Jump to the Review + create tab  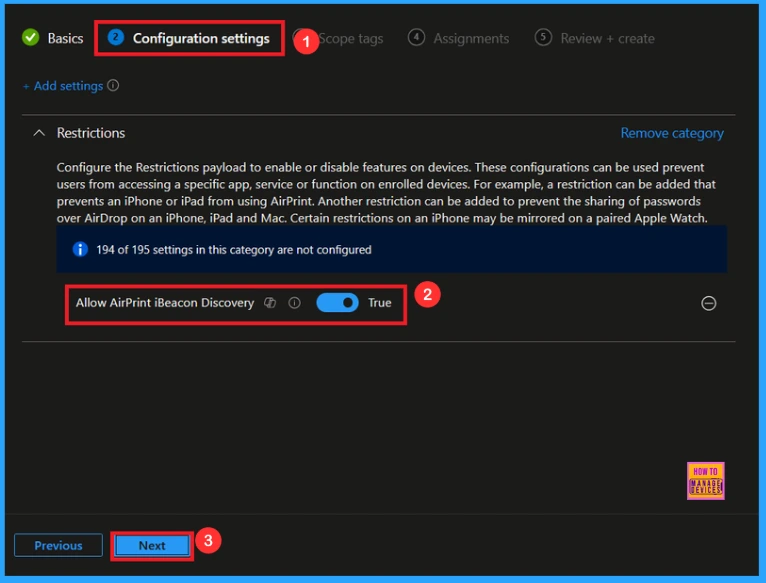tap(607, 38)
